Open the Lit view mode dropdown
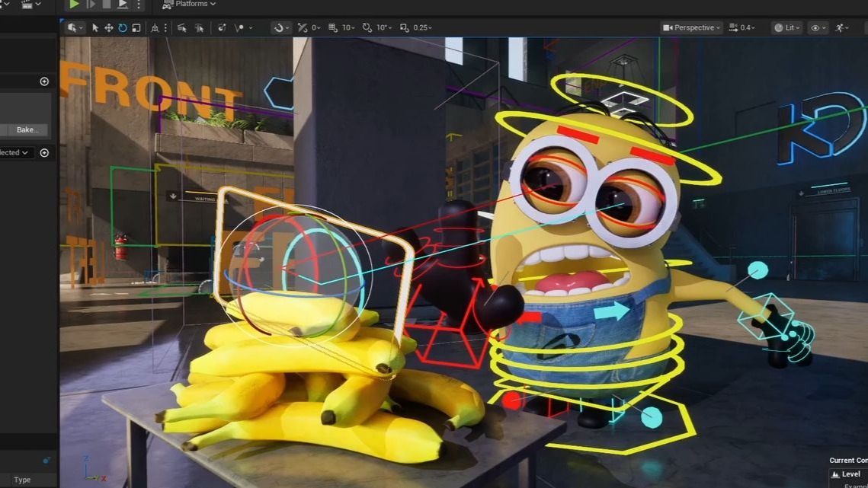 (786, 27)
